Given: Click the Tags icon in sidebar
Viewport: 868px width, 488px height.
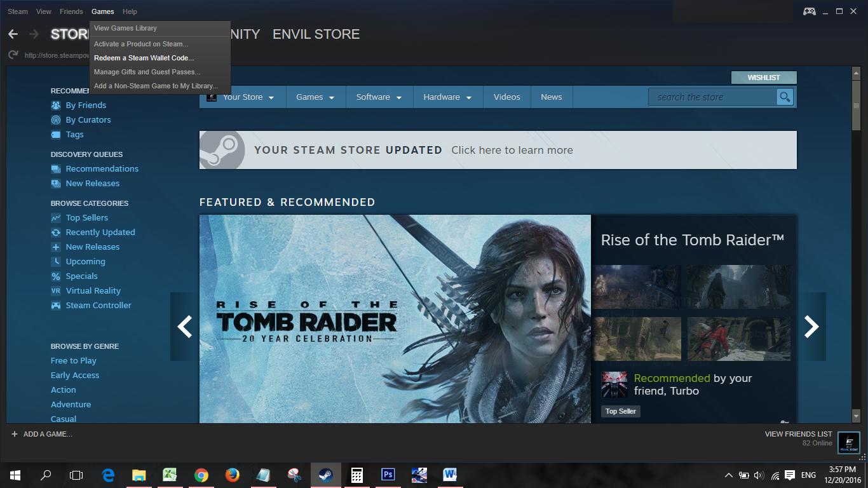Looking at the screenshot, I should [56, 135].
